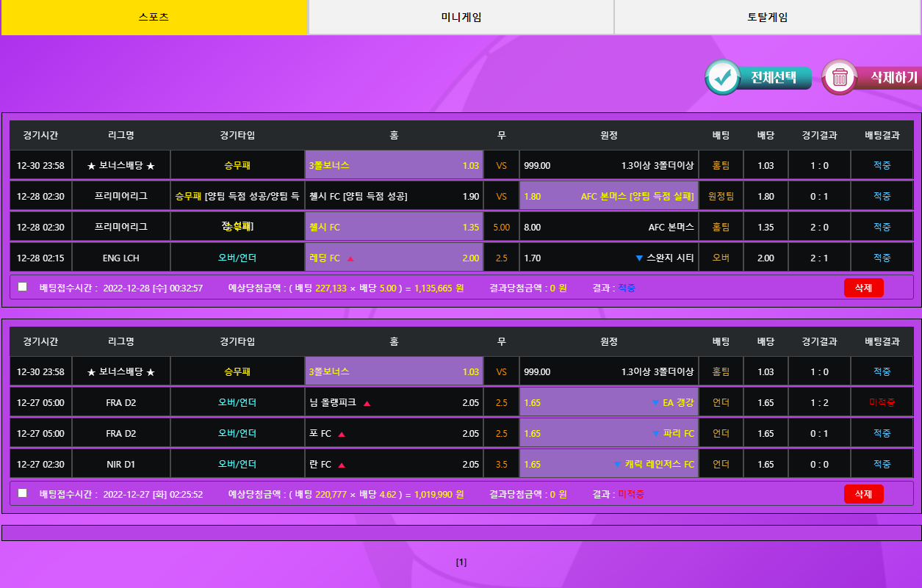Open the 스포츠 tab
The width and height of the screenshot is (922, 588).
coord(154,18)
